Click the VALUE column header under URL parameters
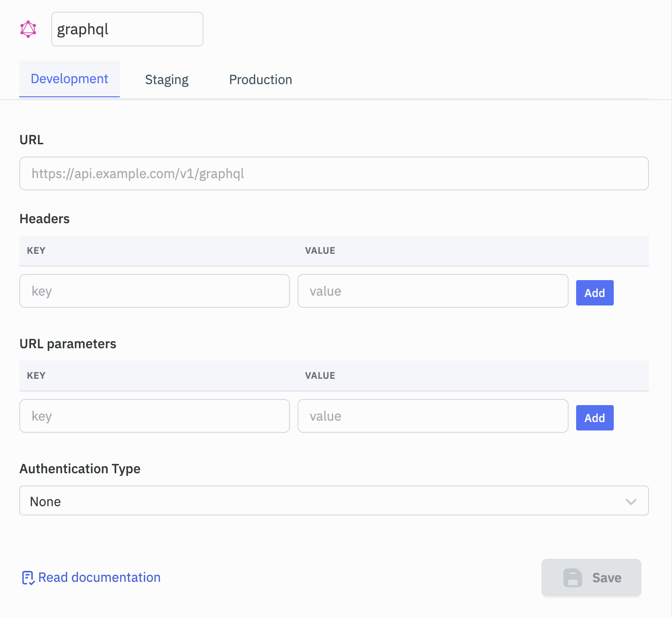672x618 pixels. pyautogui.click(x=320, y=375)
